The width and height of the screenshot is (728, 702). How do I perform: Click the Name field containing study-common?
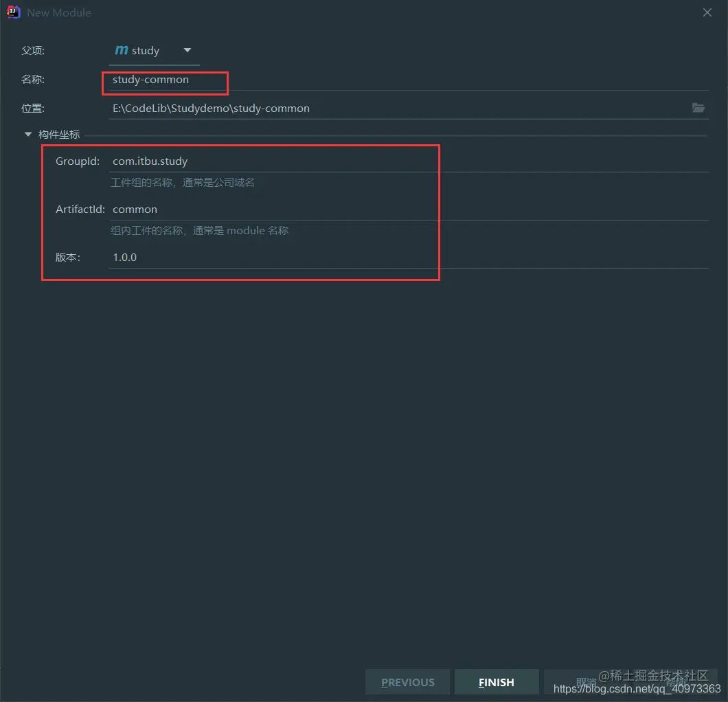click(x=409, y=80)
